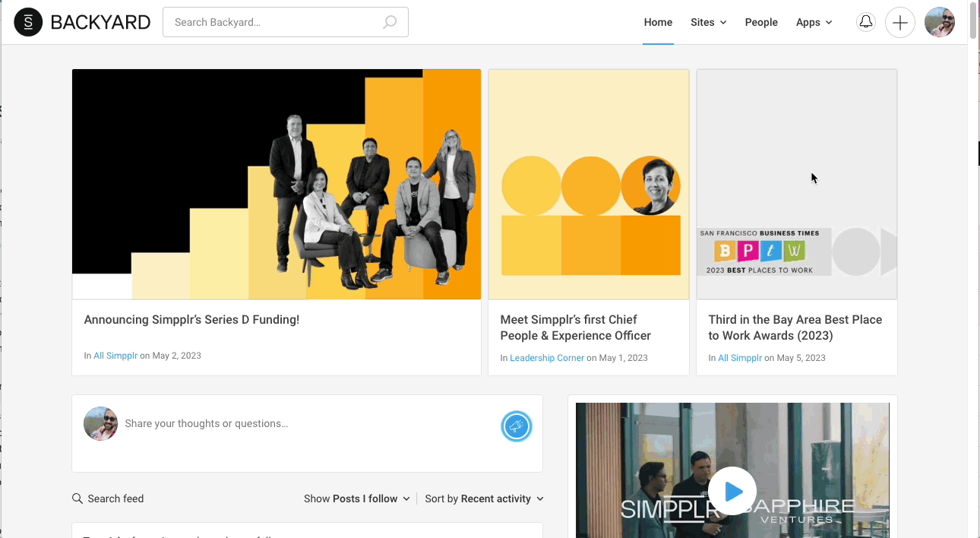
Task: Go to the Home tab
Action: pyautogui.click(x=658, y=22)
